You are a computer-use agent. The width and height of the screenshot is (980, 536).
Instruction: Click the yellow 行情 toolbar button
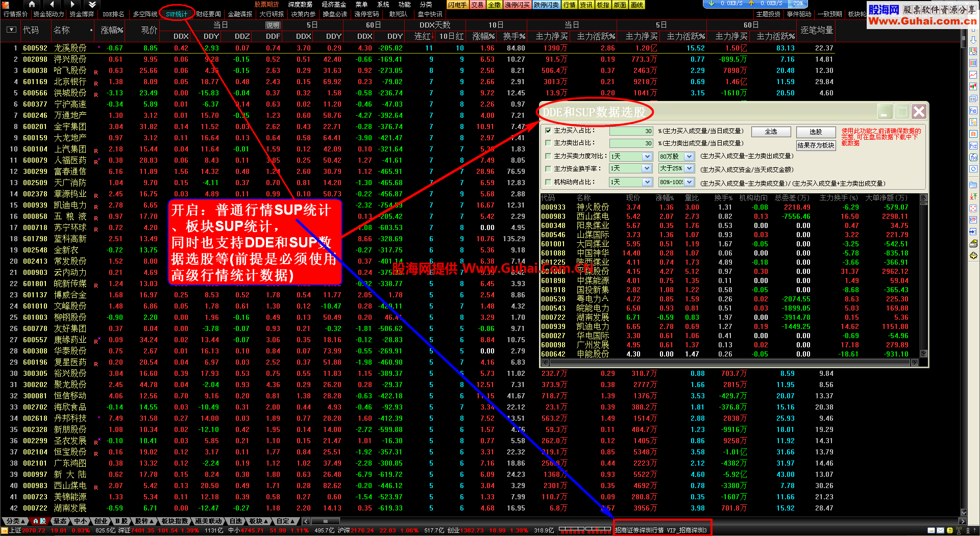(x=569, y=5)
